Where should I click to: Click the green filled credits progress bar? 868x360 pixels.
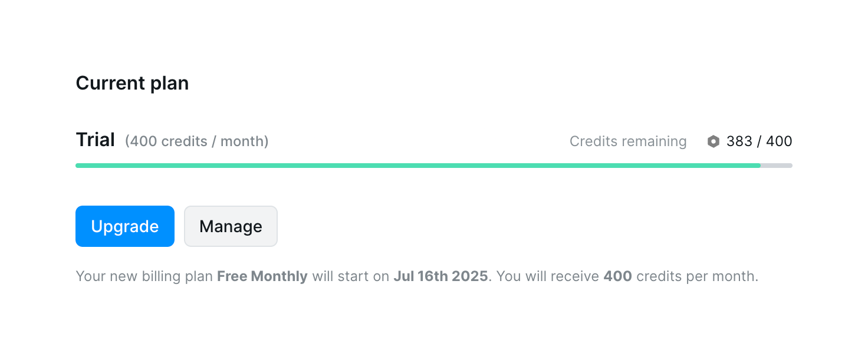coord(417,166)
